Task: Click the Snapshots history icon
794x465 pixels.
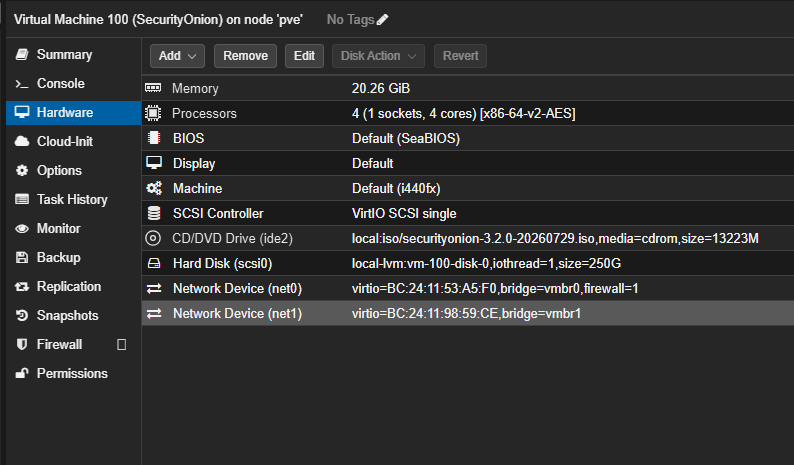Action: [22, 316]
